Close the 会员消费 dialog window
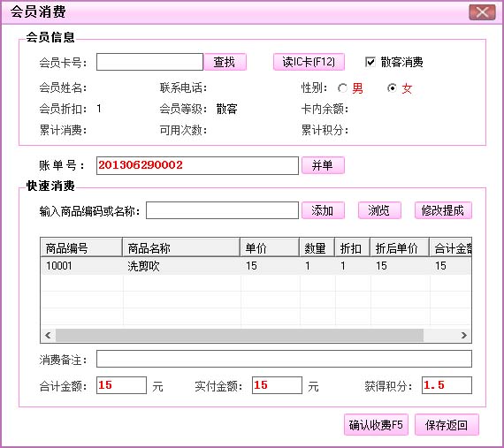Viewport: 504px width, 448px height. pos(482,12)
